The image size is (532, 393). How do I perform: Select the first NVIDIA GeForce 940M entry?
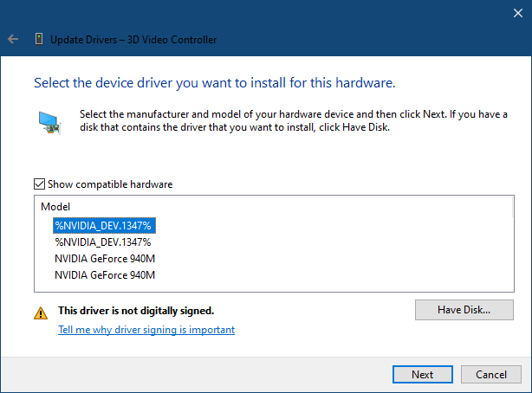tap(105, 259)
